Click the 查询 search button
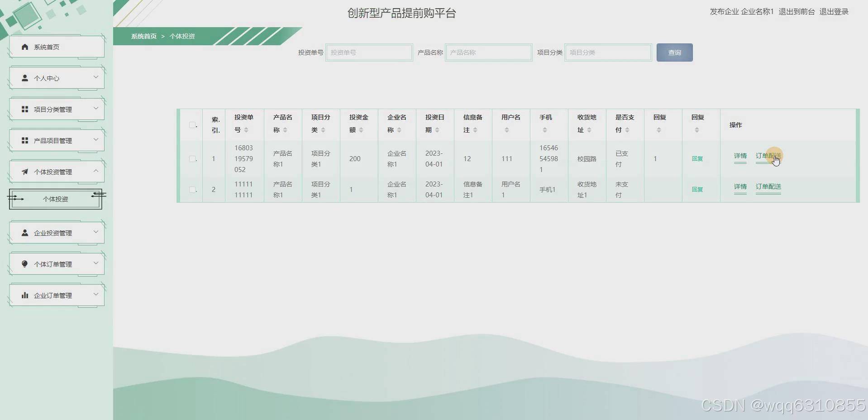 (674, 52)
